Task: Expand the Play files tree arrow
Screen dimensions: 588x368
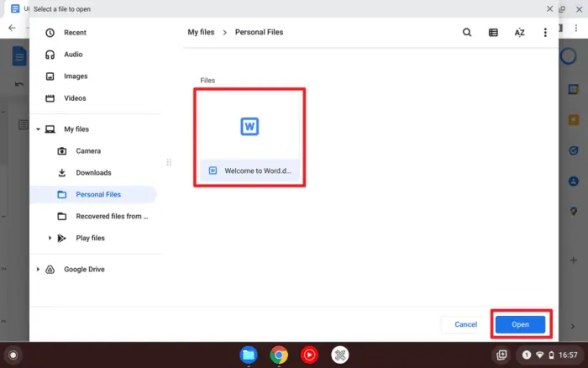Action: tap(50, 238)
